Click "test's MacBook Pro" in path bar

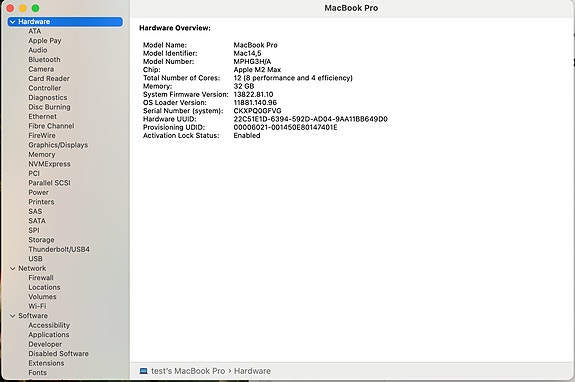(x=188, y=371)
